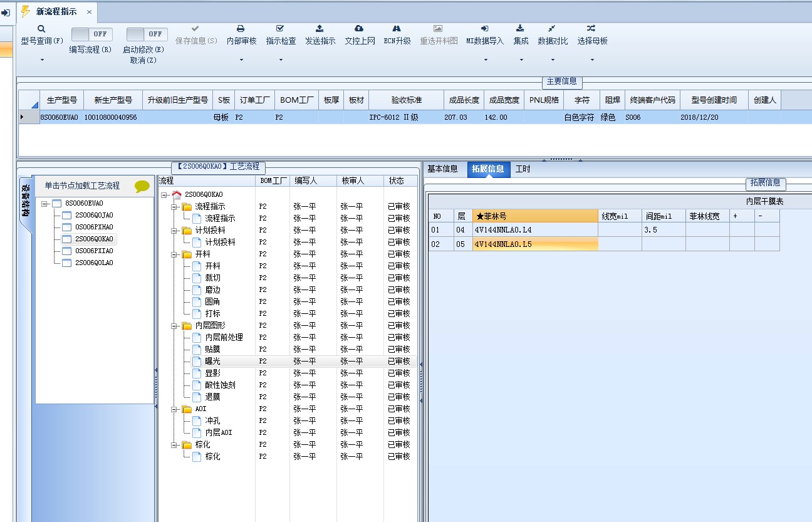Click the document icon beside 冲孔
Image resolution: width=812 pixels, height=522 pixels.
[x=197, y=421]
